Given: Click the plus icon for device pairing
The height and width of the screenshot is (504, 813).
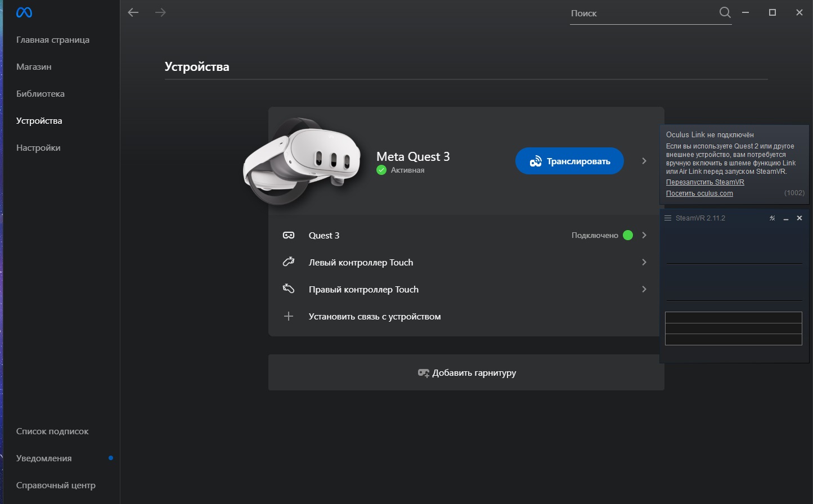Looking at the screenshot, I should click(289, 316).
